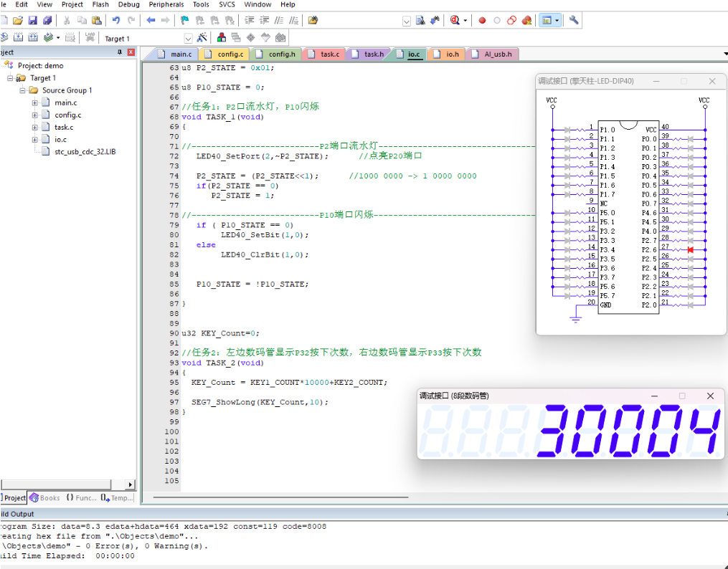Paste using the clipboard toolbar icon

pos(97,20)
